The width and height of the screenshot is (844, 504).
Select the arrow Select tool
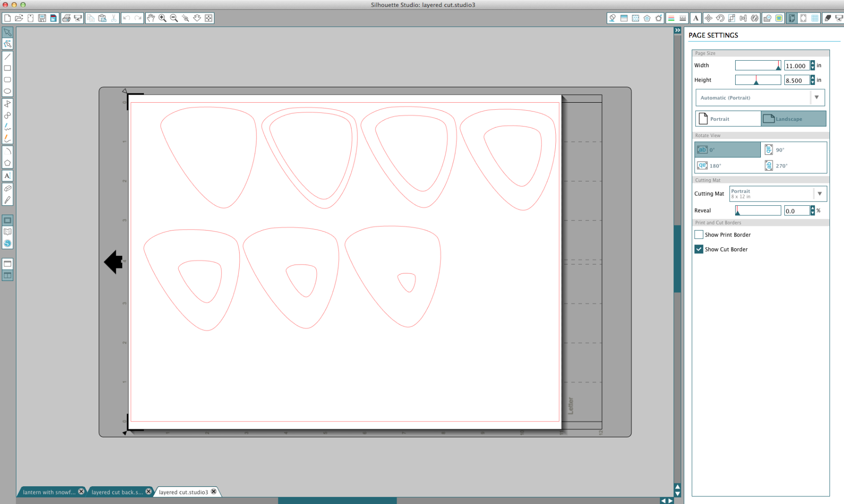point(7,32)
